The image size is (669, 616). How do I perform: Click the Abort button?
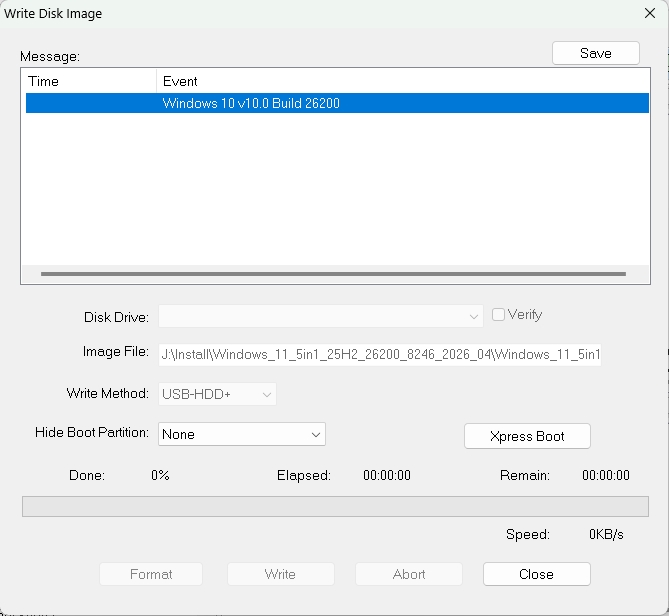point(409,574)
